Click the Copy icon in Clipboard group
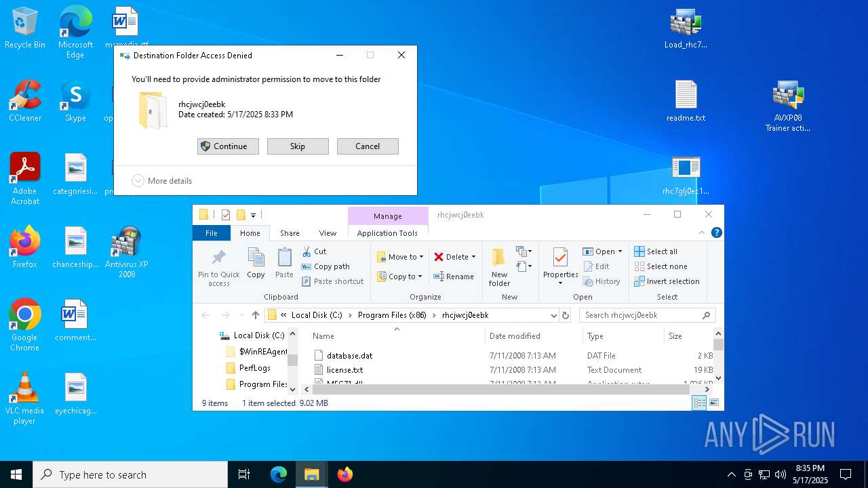 [256, 258]
